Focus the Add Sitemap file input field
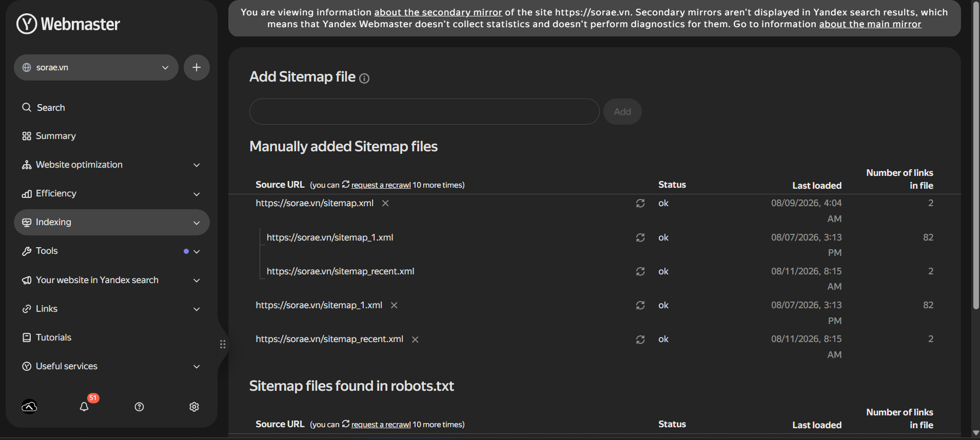The height and width of the screenshot is (440, 980). point(424,111)
